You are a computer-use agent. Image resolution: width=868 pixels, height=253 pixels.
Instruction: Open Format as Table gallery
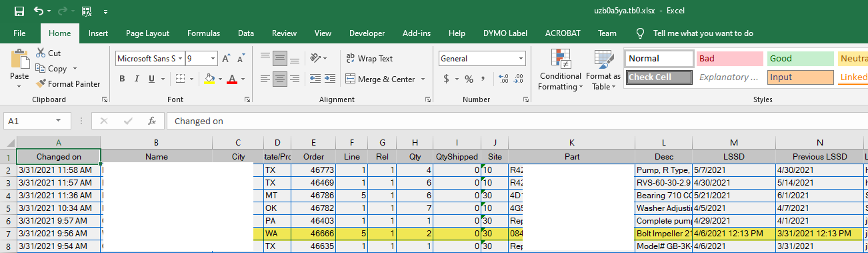click(x=603, y=69)
